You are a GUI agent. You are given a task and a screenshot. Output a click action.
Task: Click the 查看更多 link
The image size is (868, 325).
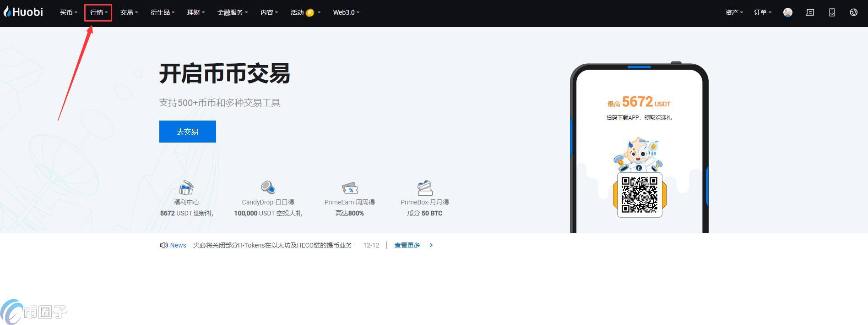pyautogui.click(x=407, y=245)
